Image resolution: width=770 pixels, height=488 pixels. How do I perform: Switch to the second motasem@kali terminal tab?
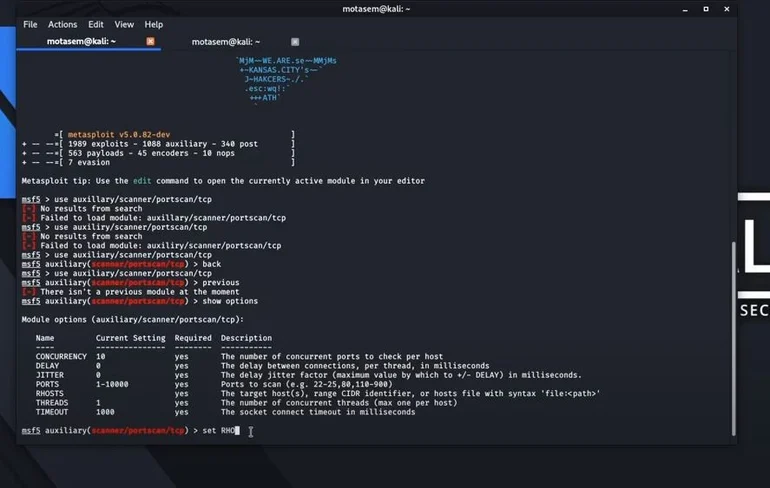225,42
